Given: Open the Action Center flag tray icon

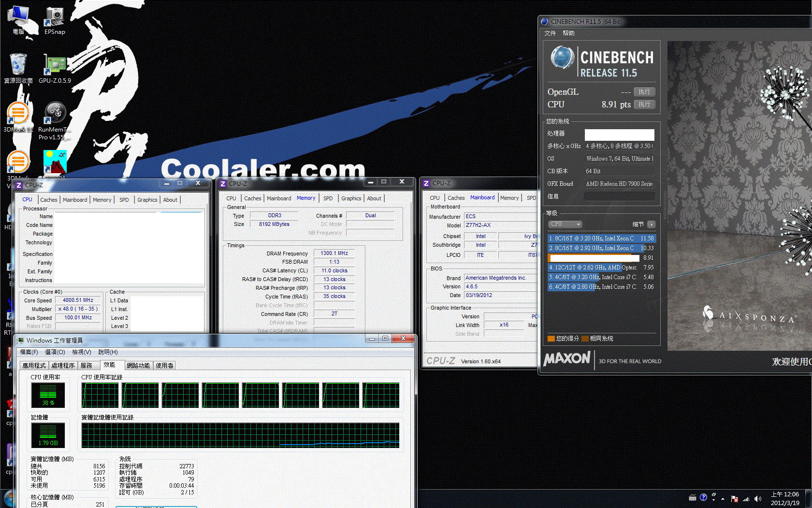Looking at the screenshot, I should tap(735, 499).
